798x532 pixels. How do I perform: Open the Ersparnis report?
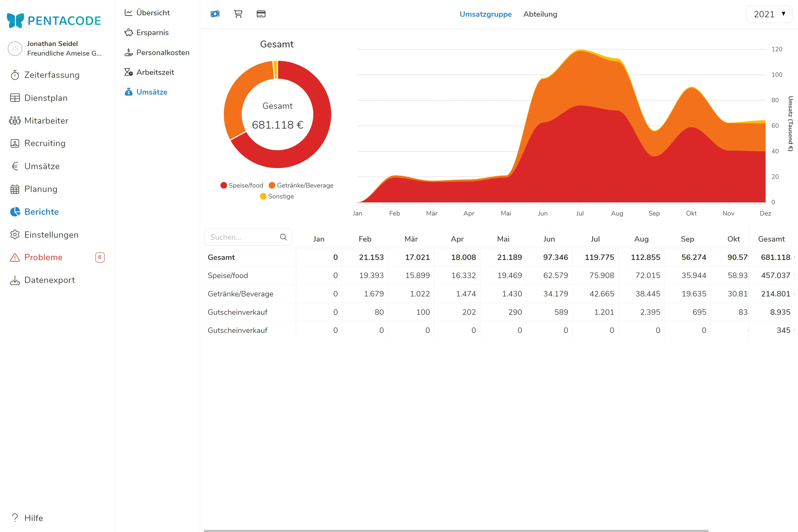pyautogui.click(x=152, y=33)
